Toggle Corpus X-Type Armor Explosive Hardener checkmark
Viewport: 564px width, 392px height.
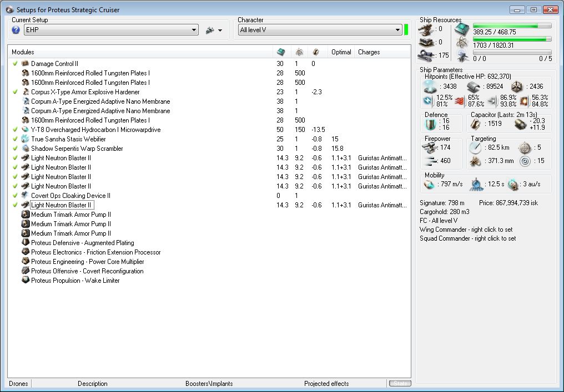[15, 92]
